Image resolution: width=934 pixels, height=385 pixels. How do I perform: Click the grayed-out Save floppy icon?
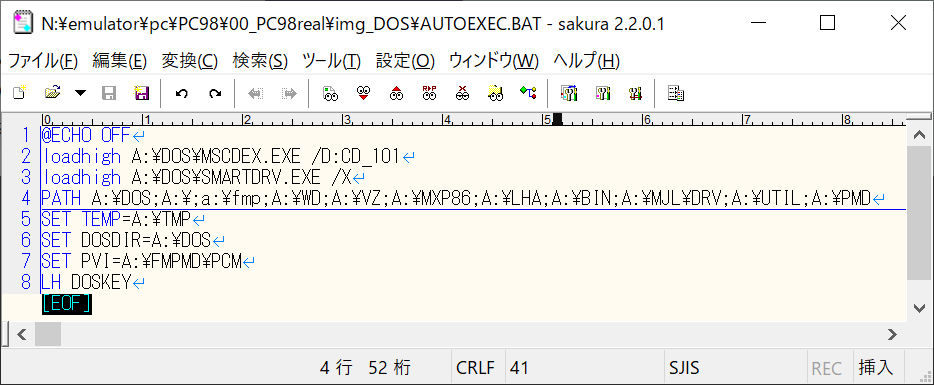[x=109, y=92]
